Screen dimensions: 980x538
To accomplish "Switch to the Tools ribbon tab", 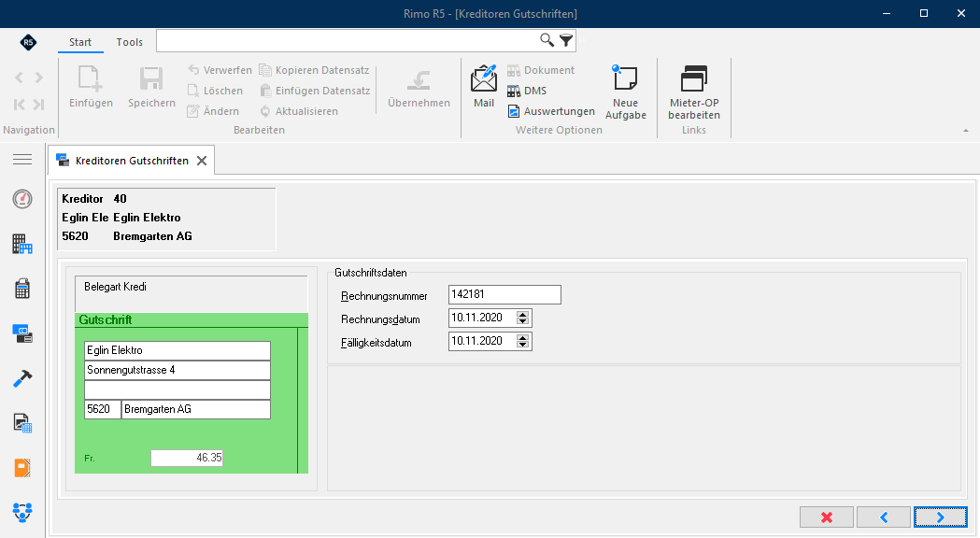I will tap(129, 42).
